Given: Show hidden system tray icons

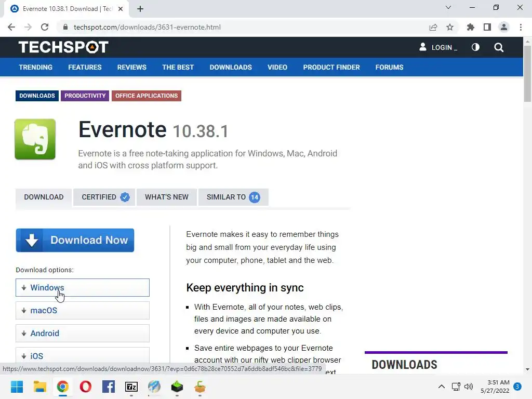Looking at the screenshot, I should tap(442, 387).
